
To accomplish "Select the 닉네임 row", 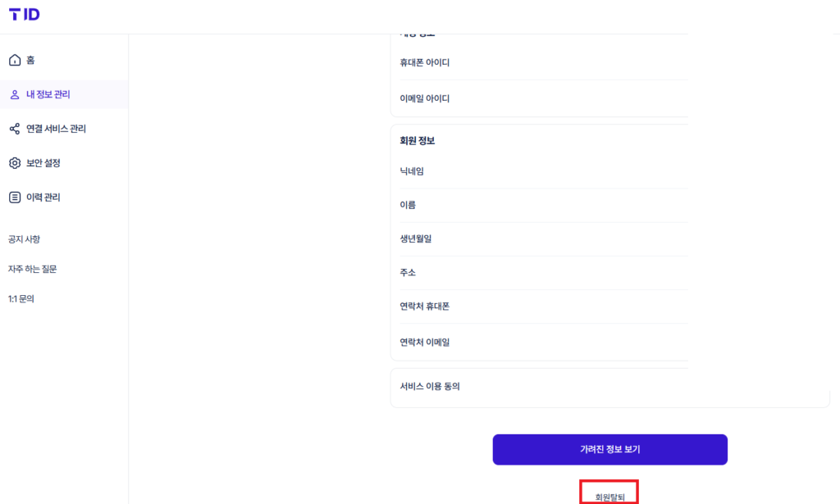I will pyautogui.click(x=544, y=171).
